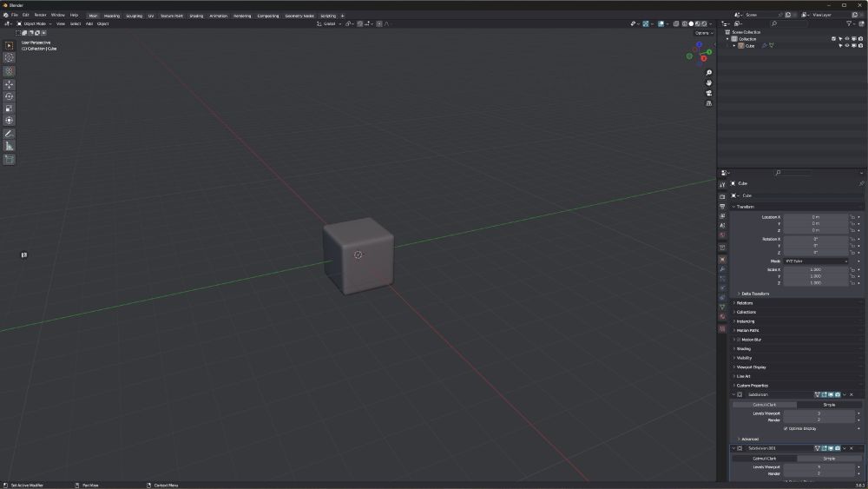Click the outliner filter funnel icon
The height and width of the screenshot is (489, 868).
coord(849,23)
